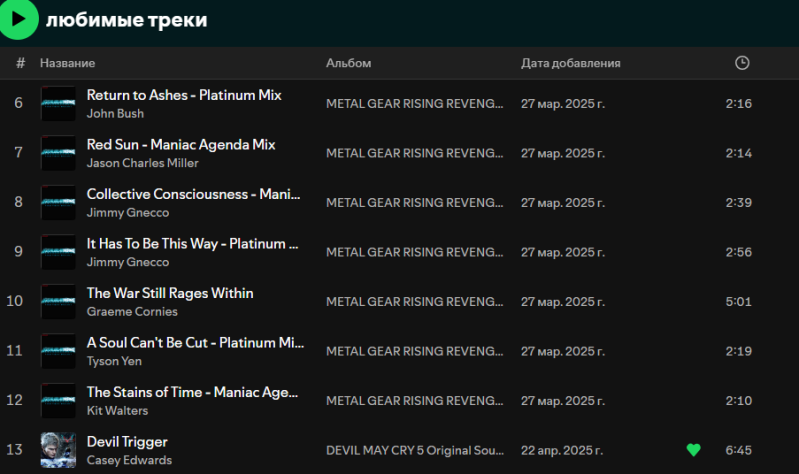Open METAL GEAR RISING album link in row 11

(415, 351)
